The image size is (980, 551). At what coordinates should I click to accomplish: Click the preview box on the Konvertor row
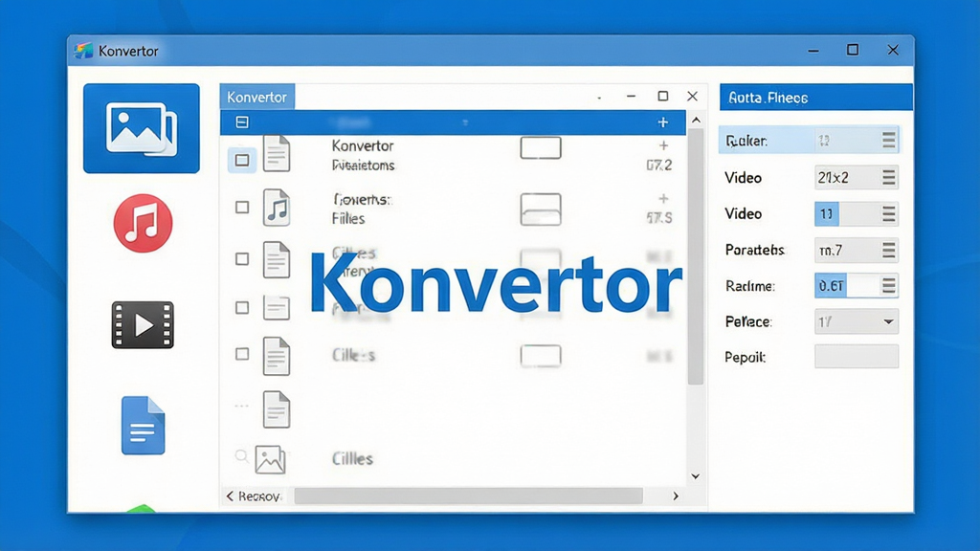[541, 148]
